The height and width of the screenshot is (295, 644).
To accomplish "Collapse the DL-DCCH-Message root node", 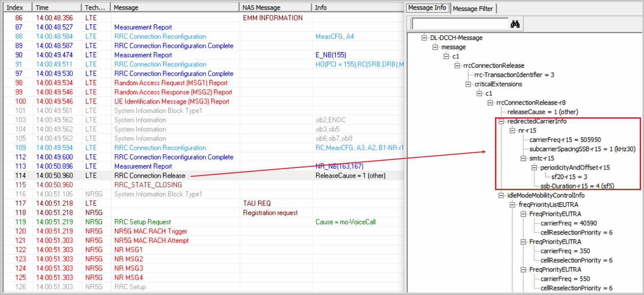I will click(x=424, y=38).
